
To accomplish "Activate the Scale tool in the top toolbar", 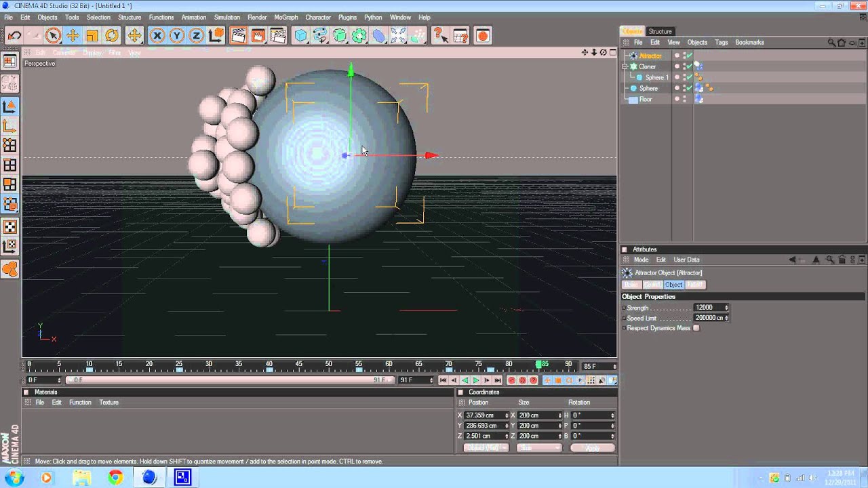I will (x=92, y=35).
